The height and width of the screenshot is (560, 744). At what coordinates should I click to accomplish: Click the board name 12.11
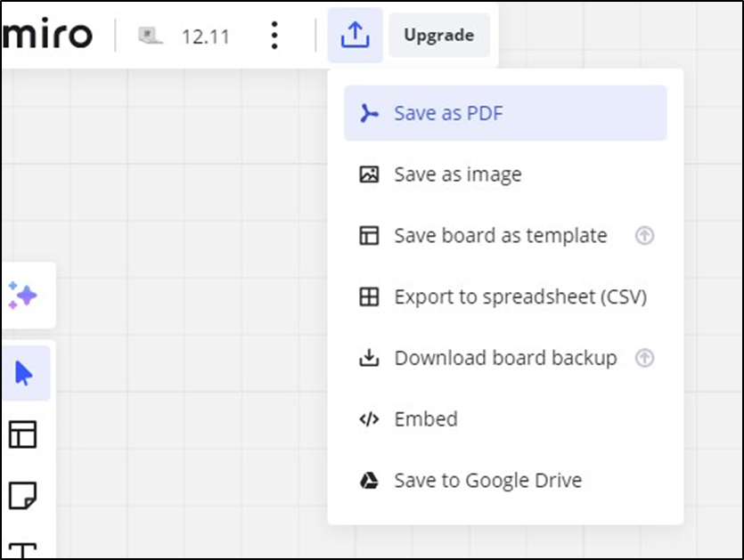pyautogui.click(x=206, y=37)
